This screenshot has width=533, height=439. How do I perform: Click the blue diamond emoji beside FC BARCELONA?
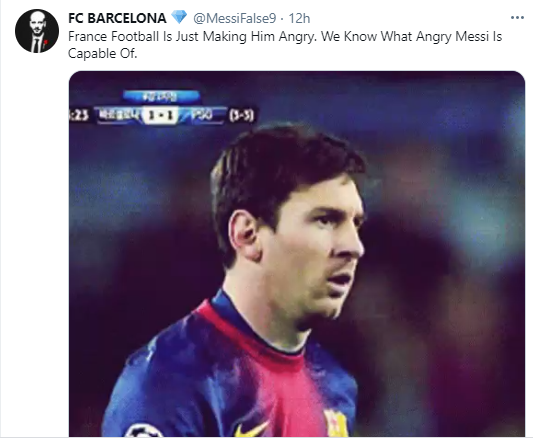(x=179, y=17)
